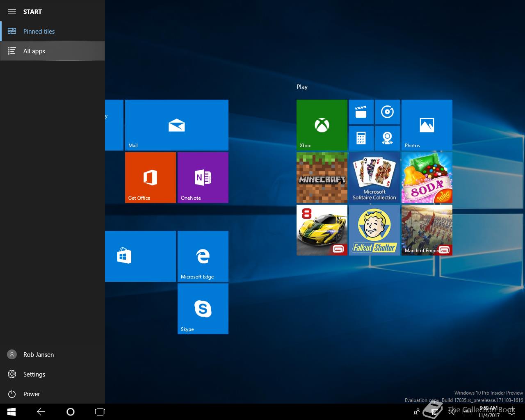This screenshot has height=420, width=525.
Task: Open the network icon in the tray
Action: click(x=435, y=412)
